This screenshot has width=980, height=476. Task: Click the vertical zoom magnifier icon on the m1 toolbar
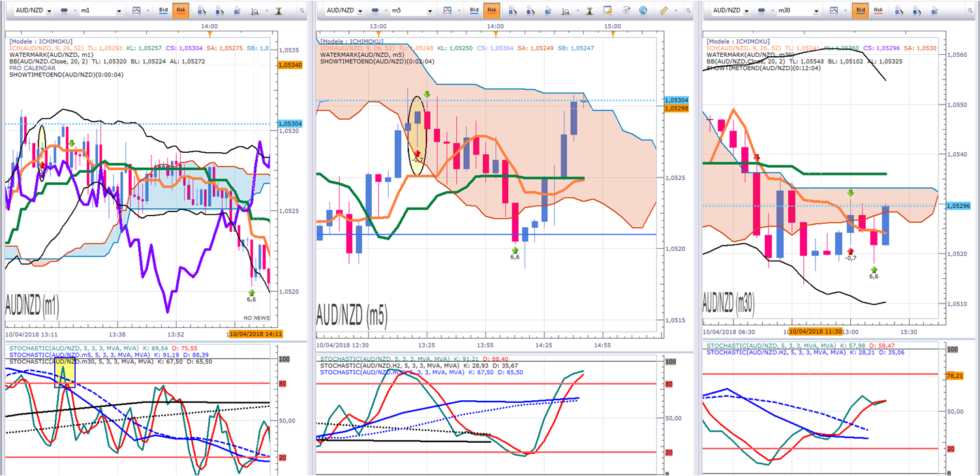254,10
